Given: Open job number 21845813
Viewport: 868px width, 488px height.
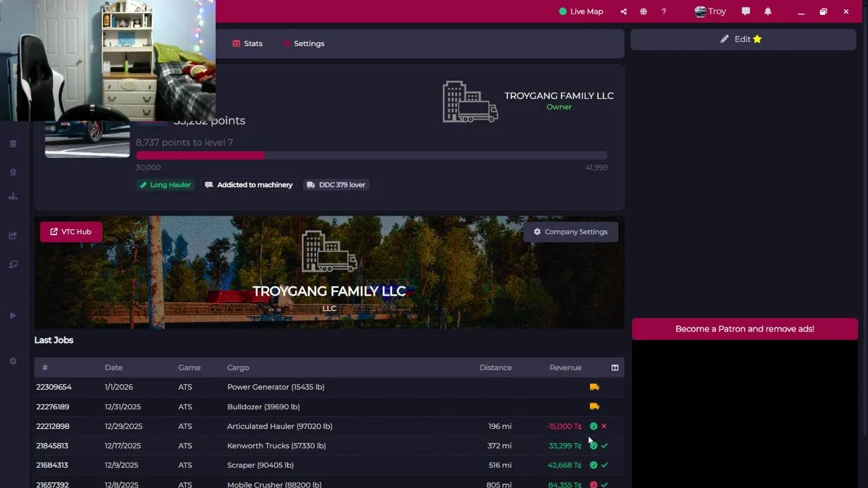Looking at the screenshot, I should 52,446.
